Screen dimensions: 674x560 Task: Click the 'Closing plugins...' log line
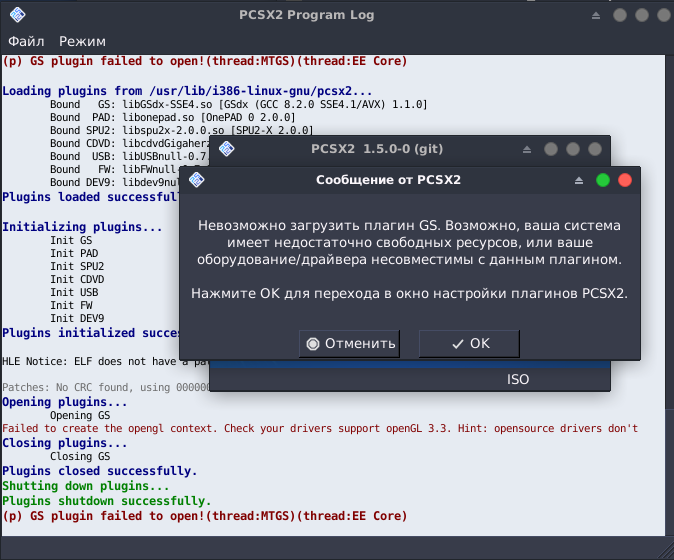click(65, 443)
